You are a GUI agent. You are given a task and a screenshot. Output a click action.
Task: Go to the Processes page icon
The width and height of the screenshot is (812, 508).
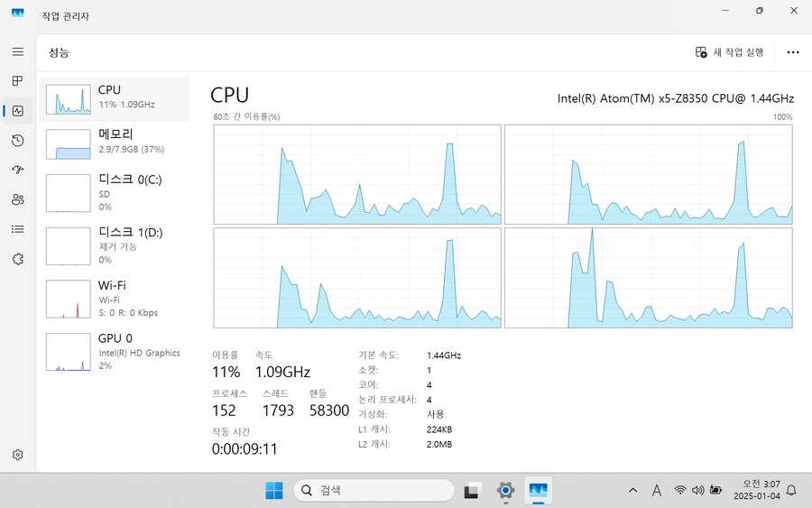point(17,81)
